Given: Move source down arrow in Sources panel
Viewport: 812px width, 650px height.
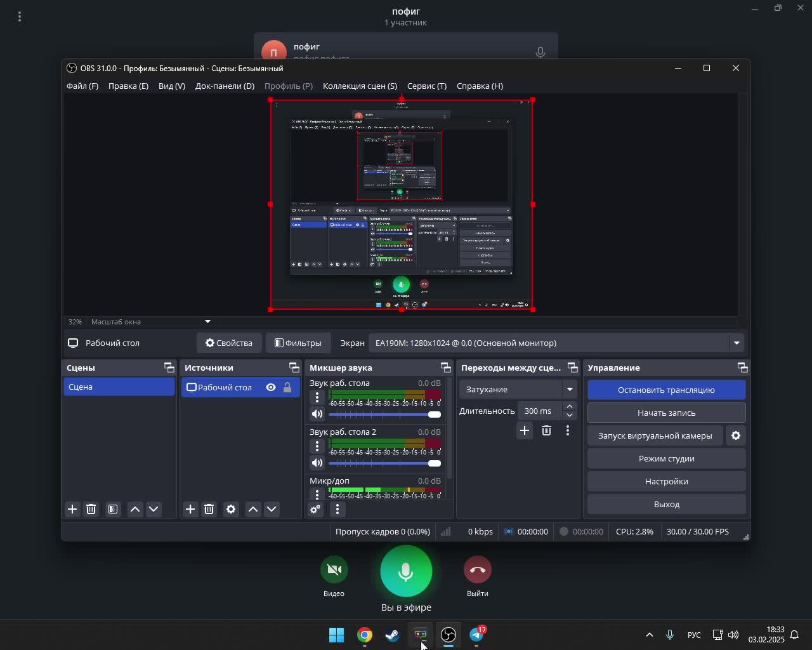Looking at the screenshot, I should click(x=272, y=509).
